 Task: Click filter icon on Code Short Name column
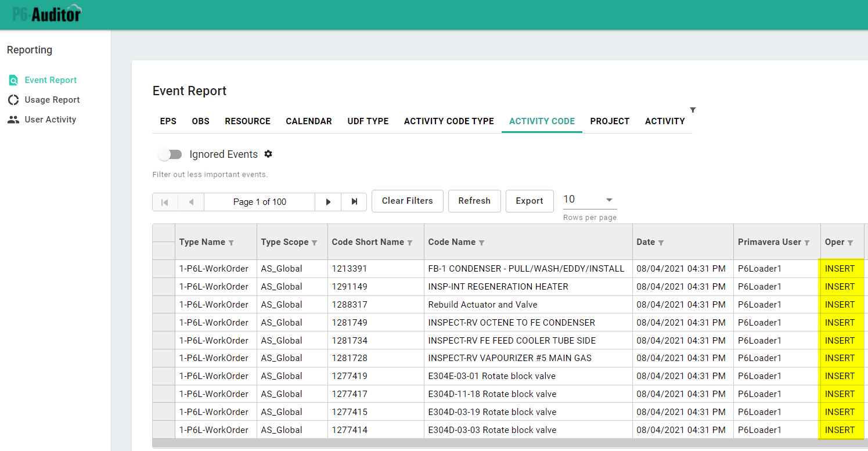tap(410, 243)
